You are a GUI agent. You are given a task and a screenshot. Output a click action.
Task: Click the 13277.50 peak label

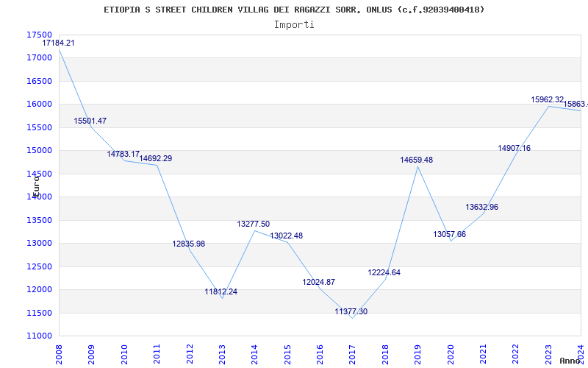pyautogui.click(x=254, y=224)
